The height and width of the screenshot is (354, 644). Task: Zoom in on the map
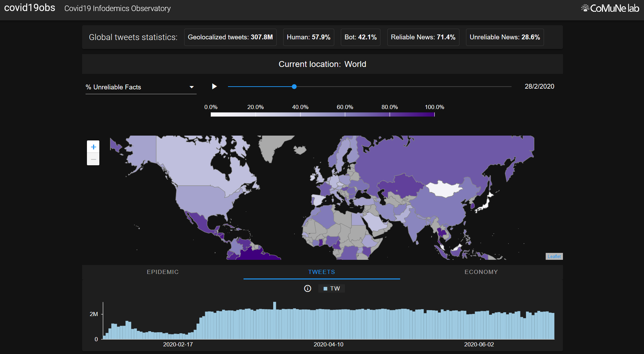pos(93,147)
